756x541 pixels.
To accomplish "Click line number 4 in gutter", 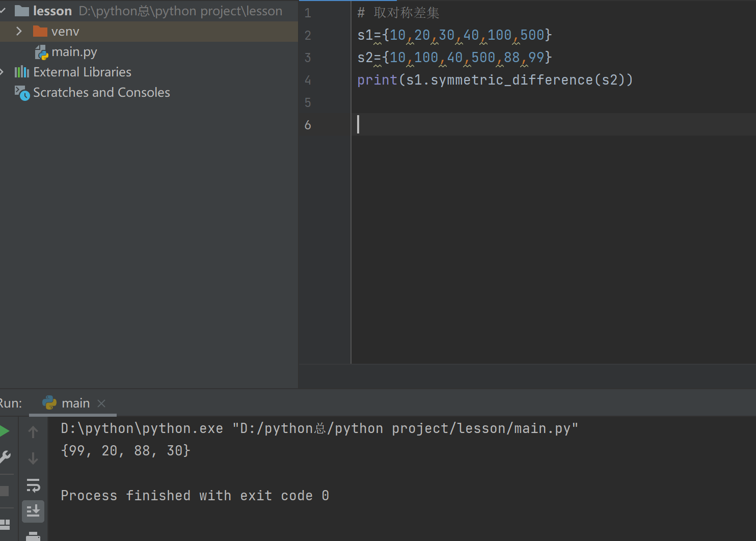I will (x=308, y=80).
